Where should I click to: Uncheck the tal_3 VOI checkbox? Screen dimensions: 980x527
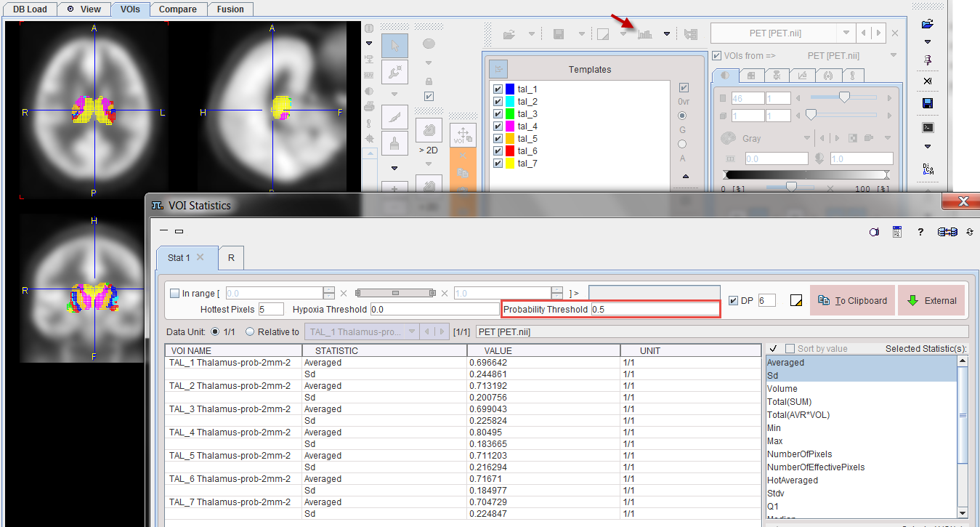pyautogui.click(x=498, y=114)
